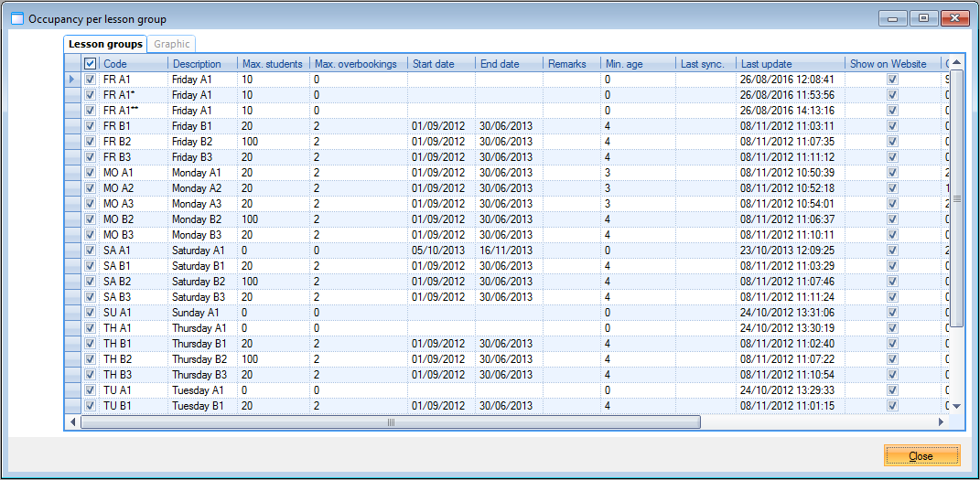The image size is (980, 480).
Task: Click the window icon in title bar
Action: [x=16, y=18]
